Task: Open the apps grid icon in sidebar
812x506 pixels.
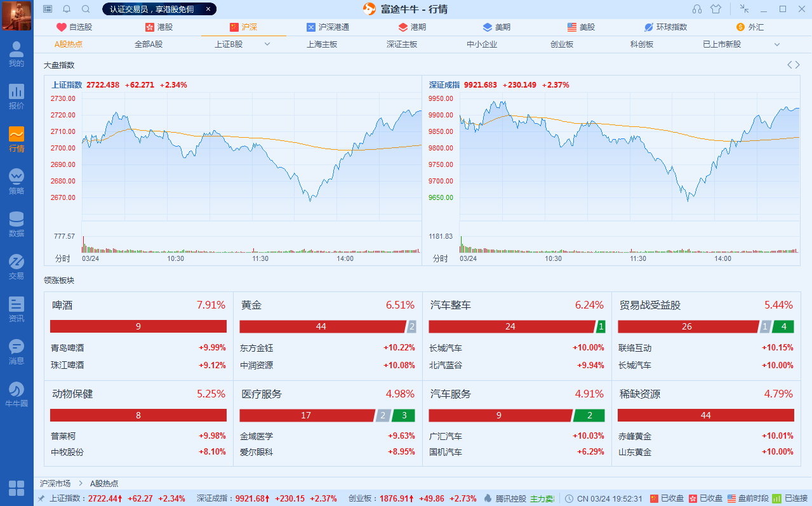Action: tap(17, 488)
